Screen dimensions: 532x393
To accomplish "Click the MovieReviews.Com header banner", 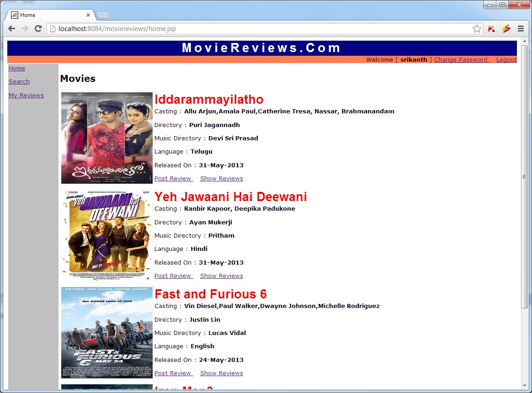I will [262, 48].
